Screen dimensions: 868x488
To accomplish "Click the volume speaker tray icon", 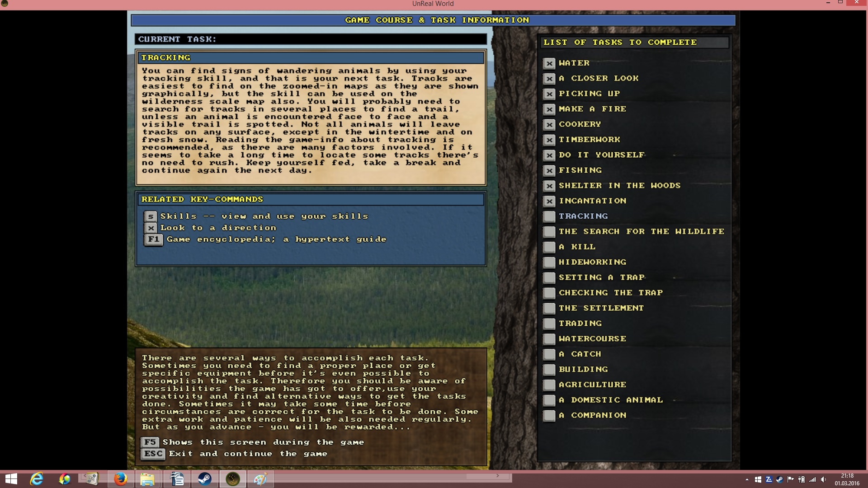I will [x=823, y=479].
